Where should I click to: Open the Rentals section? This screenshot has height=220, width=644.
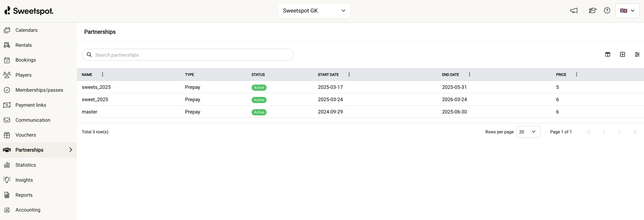24,45
